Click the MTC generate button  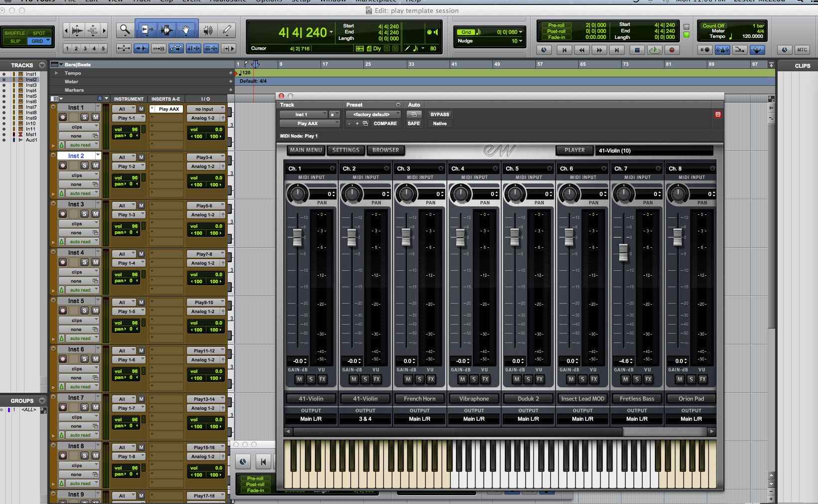point(802,50)
